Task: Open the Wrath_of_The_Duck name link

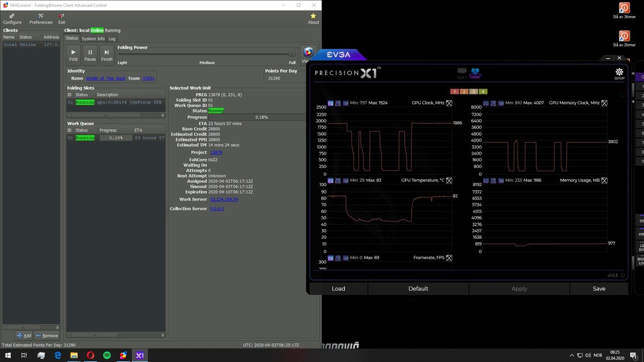Action: 106,78
